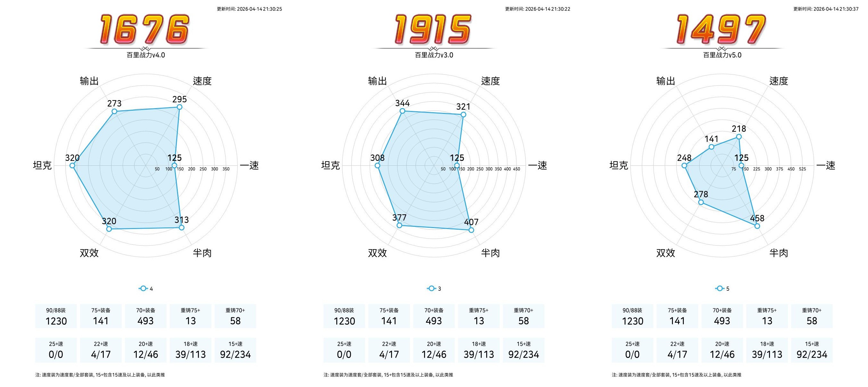Click the 1915 combat power score
Screen dimensions: 868x387
coord(433,30)
